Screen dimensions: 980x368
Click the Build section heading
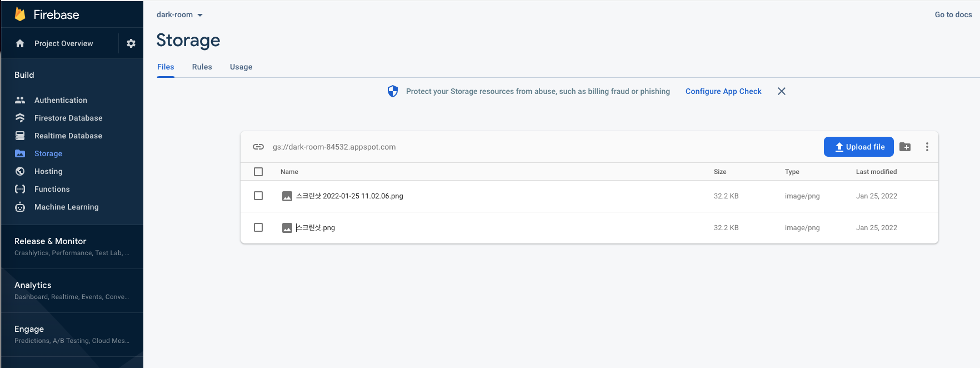(24, 75)
